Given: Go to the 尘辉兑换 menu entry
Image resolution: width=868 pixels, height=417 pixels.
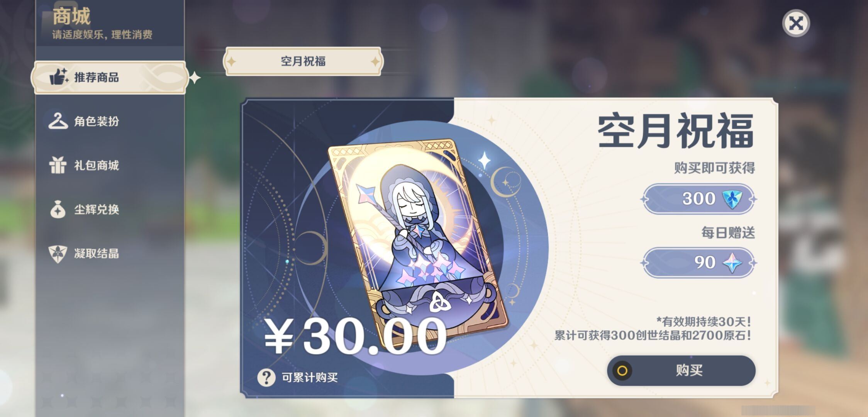Looking at the screenshot, I should pos(97,210).
